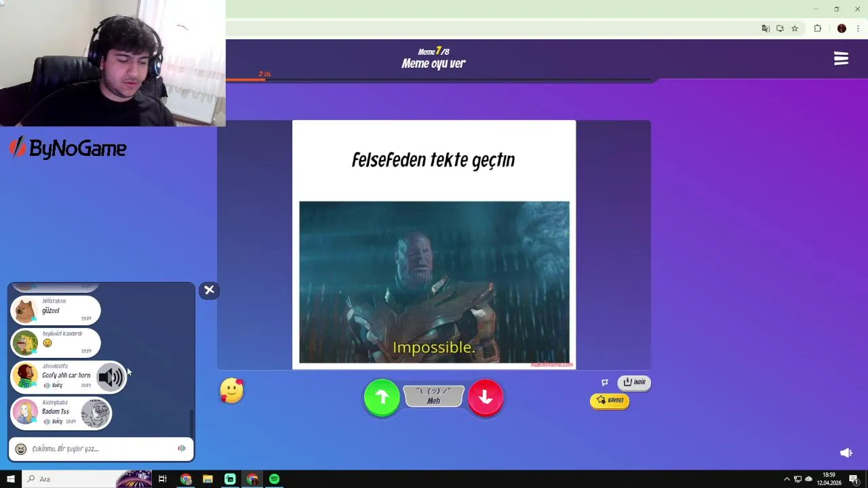Open Windows Start menu
Screen dimensions: 868x488
pyautogui.click(x=11, y=479)
